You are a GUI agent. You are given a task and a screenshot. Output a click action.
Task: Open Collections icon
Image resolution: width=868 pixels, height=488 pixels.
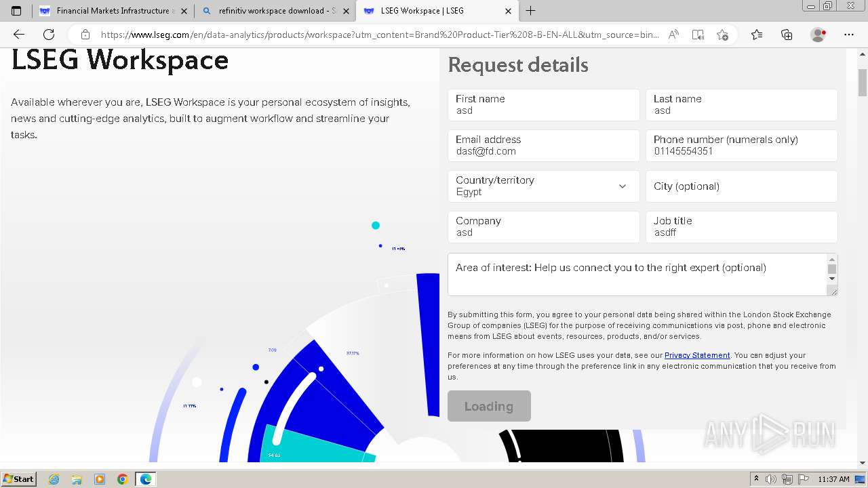tap(787, 35)
